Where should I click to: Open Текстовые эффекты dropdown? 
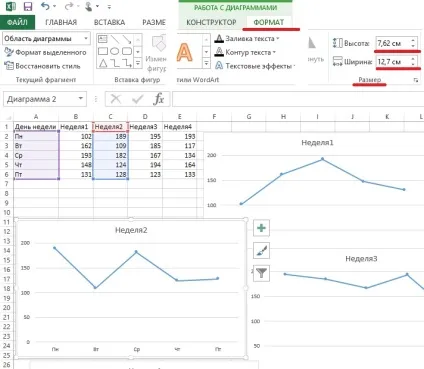(255, 66)
